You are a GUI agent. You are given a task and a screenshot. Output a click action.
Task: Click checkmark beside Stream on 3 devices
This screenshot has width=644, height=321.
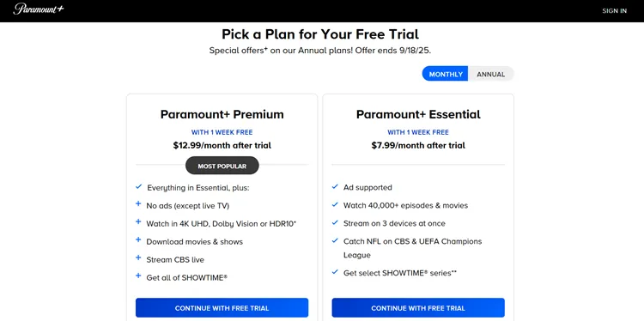coord(335,222)
